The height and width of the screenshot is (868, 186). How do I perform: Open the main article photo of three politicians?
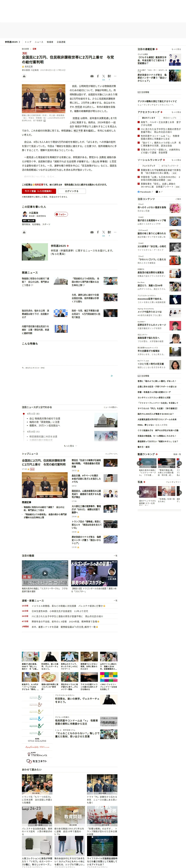click(x=44, y=99)
